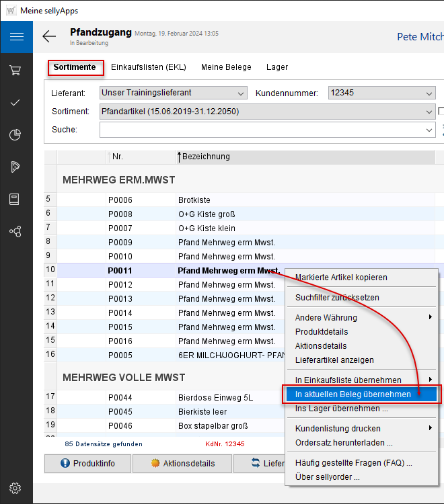Click the play-shaped sidebar icon
The image size is (444, 504).
pos(16,167)
